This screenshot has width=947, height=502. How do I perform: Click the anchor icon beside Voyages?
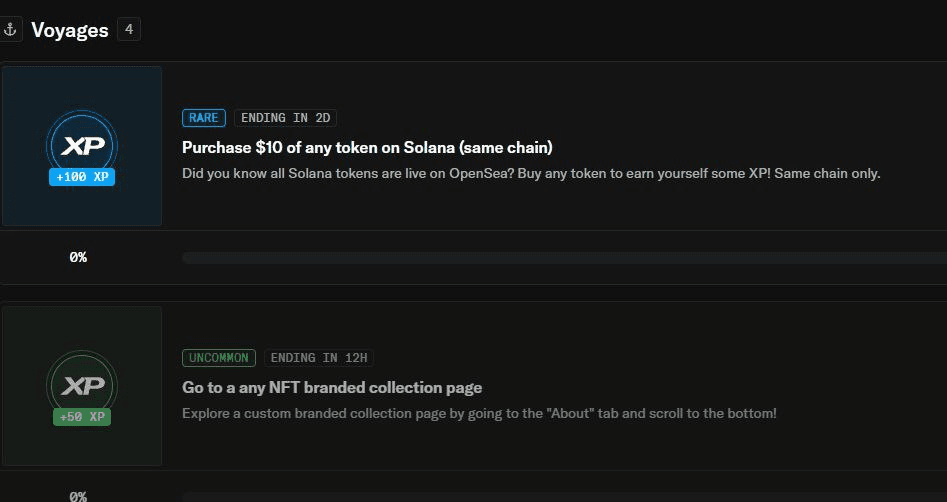pyautogui.click(x=10, y=30)
